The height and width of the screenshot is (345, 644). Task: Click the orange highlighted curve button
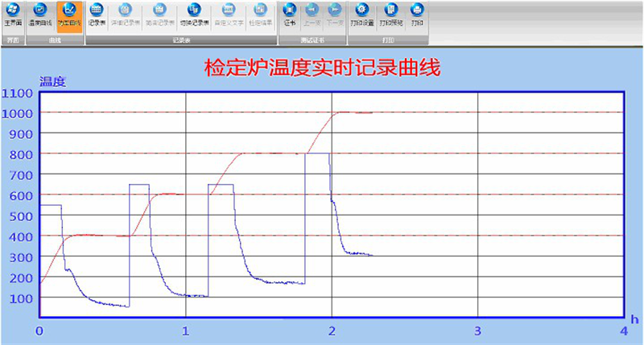[68, 14]
